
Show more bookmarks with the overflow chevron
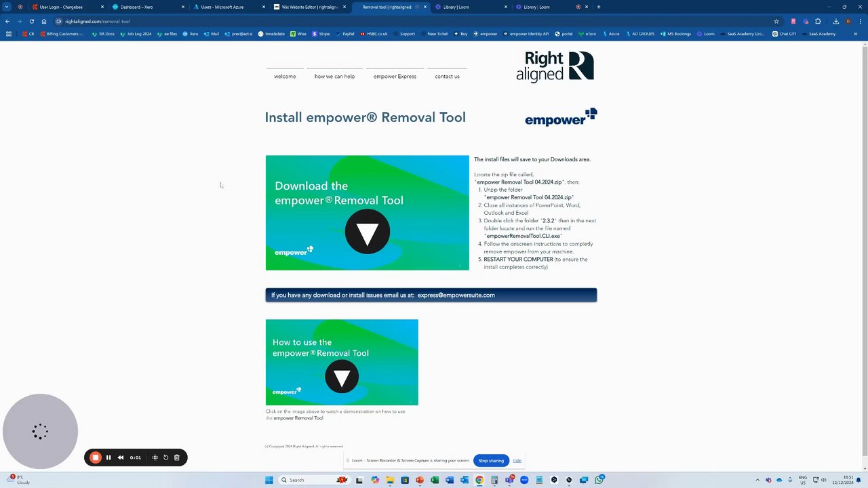click(855, 34)
